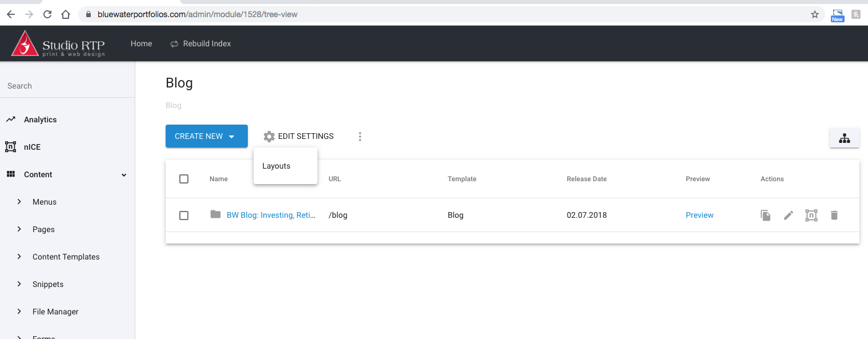
Task: Click the sidebar Search field
Action: pyautogui.click(x=67, y=86)
